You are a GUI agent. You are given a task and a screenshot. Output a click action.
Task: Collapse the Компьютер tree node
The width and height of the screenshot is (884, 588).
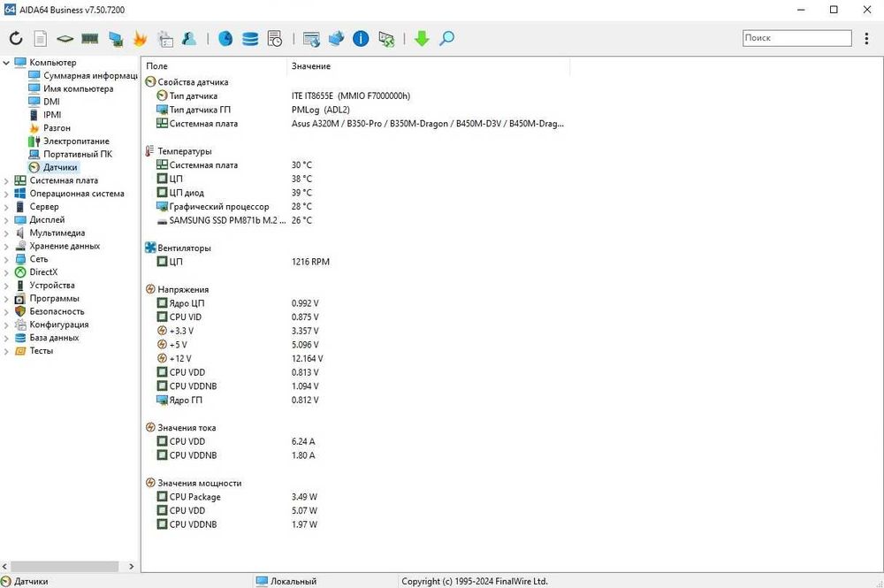pos(6,63)
